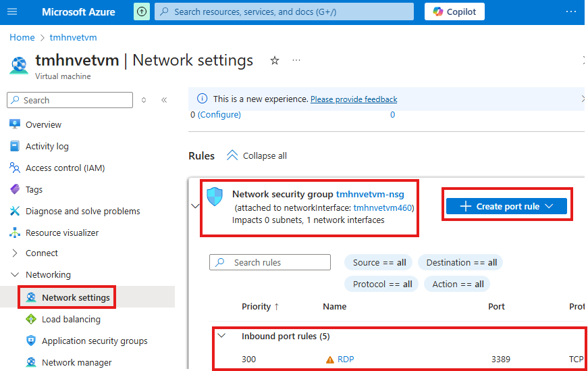
Task: Open Access control (IAM)
Action: pyautogui.click(x=65, y=168)
